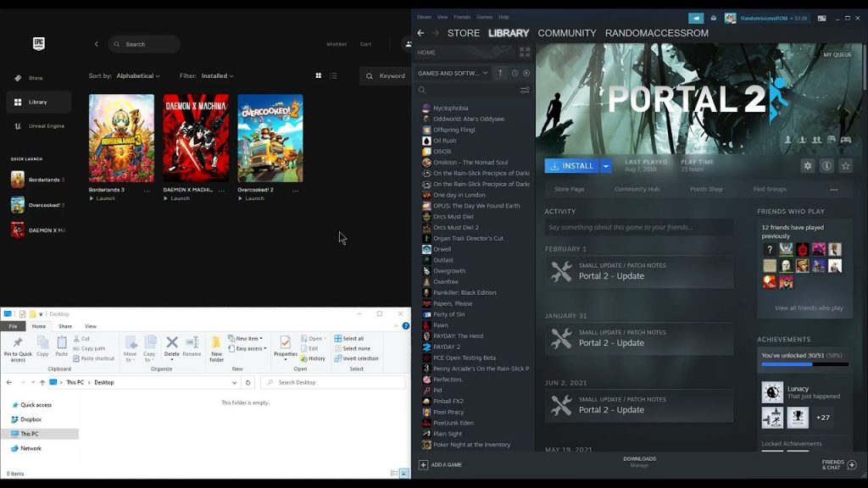Click the Epic Games logo
868x488 pixels.
point(39,44)
